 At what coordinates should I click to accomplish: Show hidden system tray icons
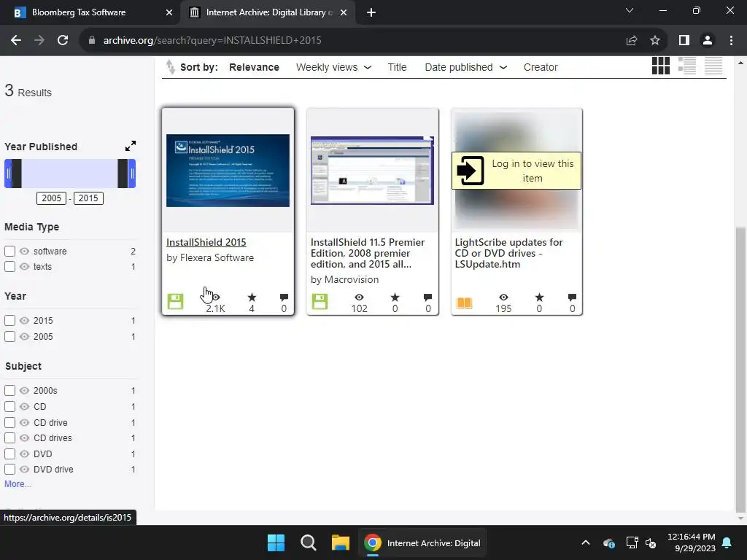[586, 542]
